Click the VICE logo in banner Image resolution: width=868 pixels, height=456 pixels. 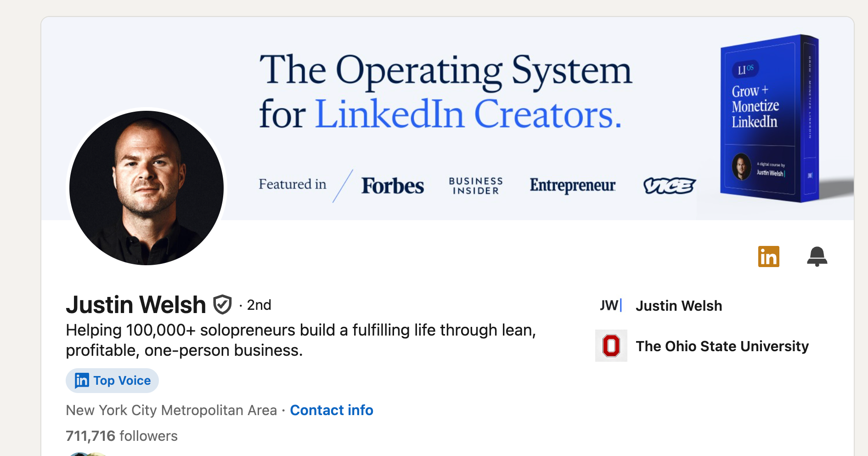670,186
